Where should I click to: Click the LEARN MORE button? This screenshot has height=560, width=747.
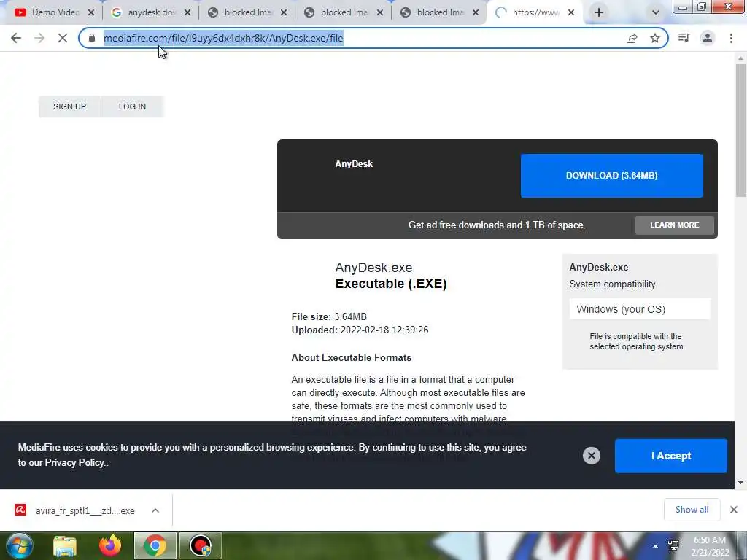[x=675, y=225]
